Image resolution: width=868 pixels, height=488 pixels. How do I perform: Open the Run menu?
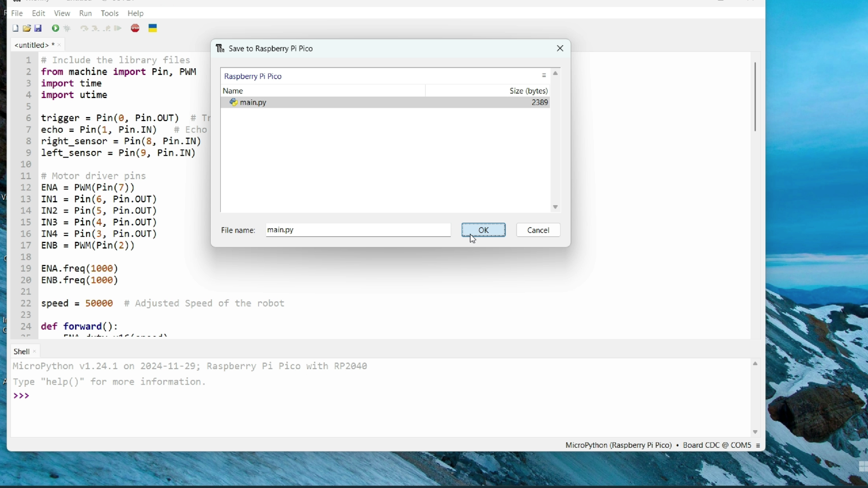click(85, 14)
